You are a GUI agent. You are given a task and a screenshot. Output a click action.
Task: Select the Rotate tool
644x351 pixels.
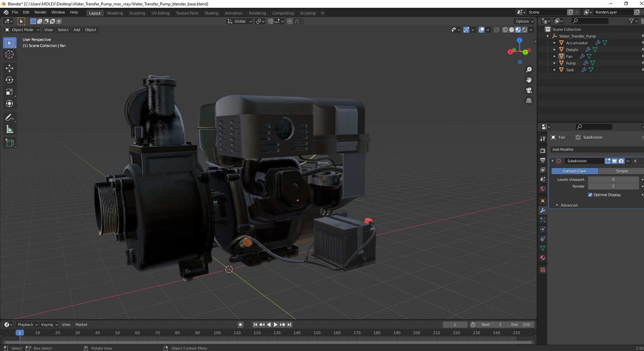click(9, 80)
